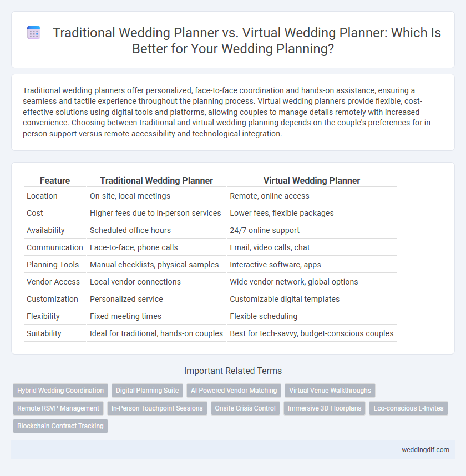This screenshot has height=476, width=466.
Task: Open the Immersive 3D Floorplans tag
Action: tap(325, 408)
